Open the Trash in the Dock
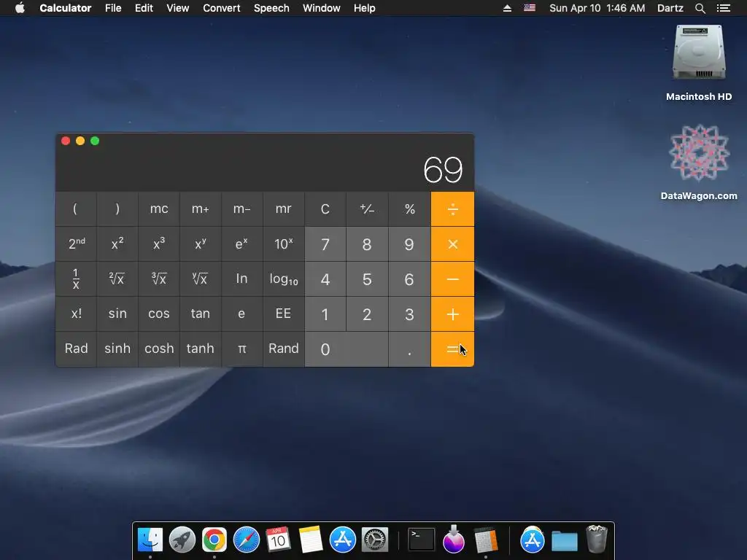The width and height of the screenshot is (747, 560). (596, 539)
